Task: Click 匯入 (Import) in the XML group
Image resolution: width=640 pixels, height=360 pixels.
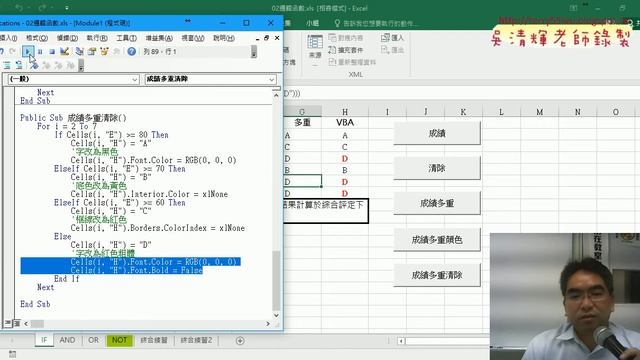Action: (x=392, y=38)
